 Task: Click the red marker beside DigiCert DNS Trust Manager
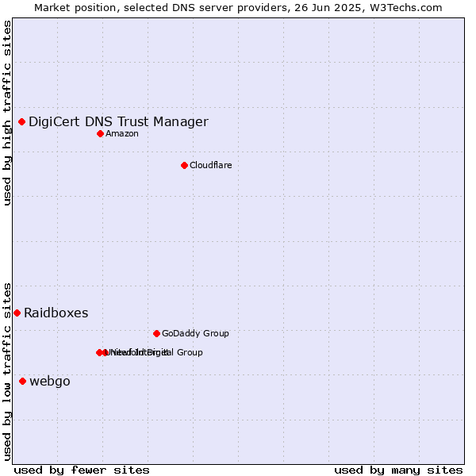click(x=22, y=121)
